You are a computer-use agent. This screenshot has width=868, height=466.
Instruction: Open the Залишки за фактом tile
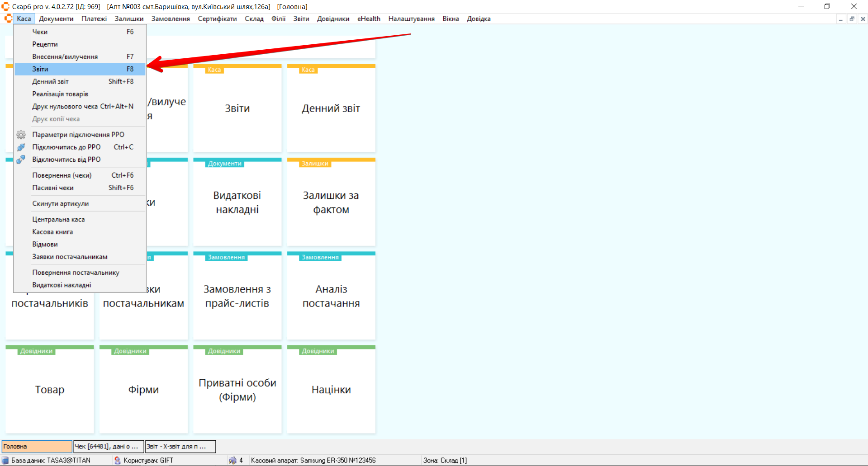pos(331,202)
